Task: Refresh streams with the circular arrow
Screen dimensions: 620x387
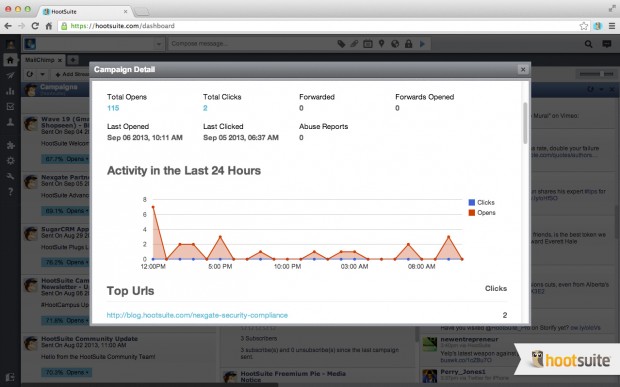Action: click(30, 74)
